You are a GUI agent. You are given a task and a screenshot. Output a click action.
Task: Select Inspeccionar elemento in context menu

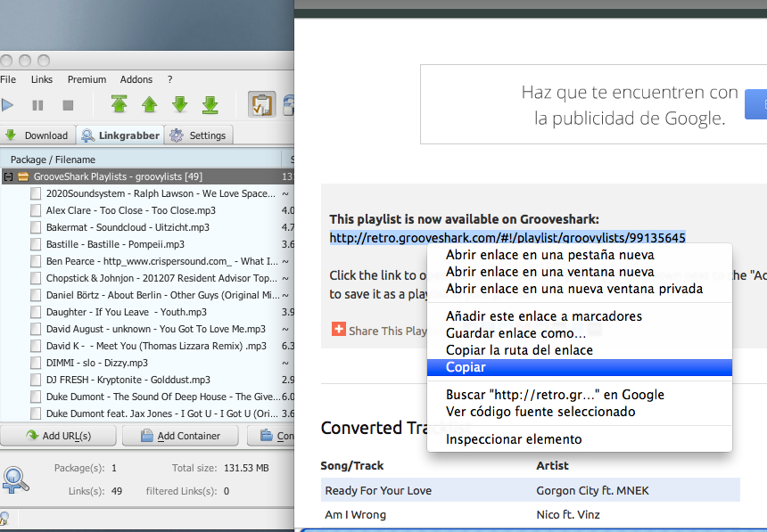click(x=514, y=439)
